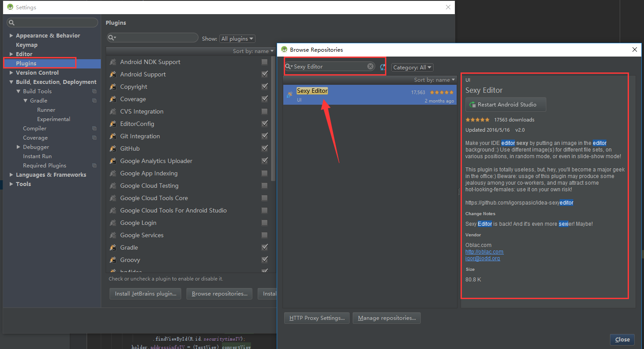This screenshot has width=644, height=349.
Task: Reload the plugin repositories list
Action: pos(383,67)
